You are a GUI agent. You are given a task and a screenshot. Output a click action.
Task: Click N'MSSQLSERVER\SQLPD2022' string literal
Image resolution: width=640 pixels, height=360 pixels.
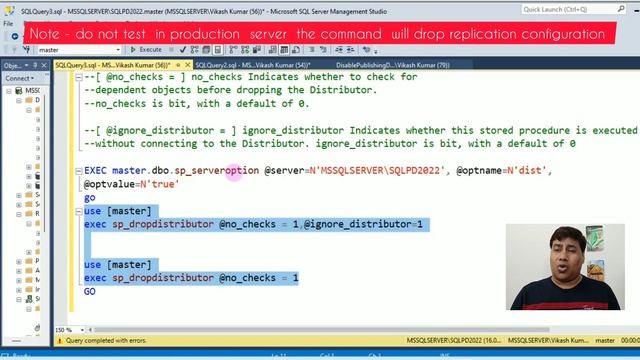tap(377, 171)
